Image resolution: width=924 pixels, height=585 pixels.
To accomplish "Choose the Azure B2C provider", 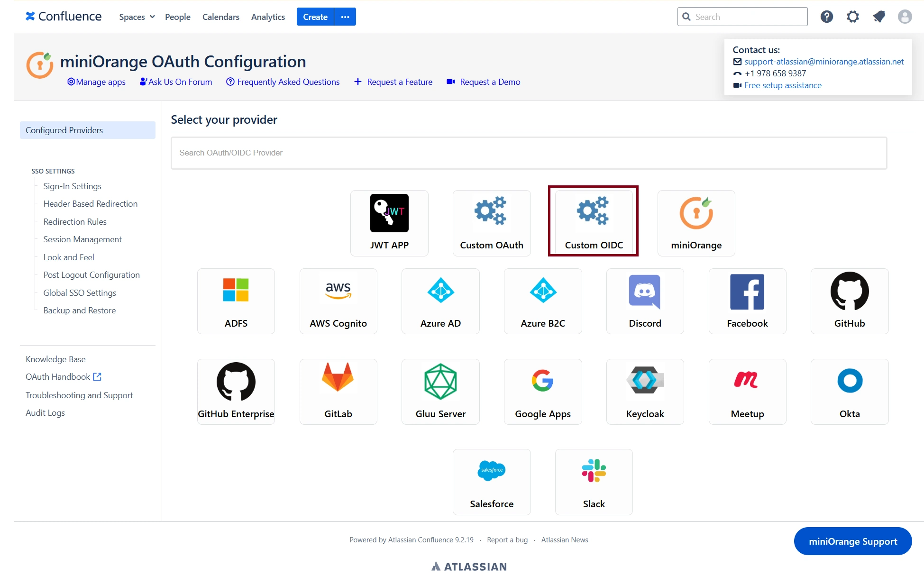I will pos(543,301).
